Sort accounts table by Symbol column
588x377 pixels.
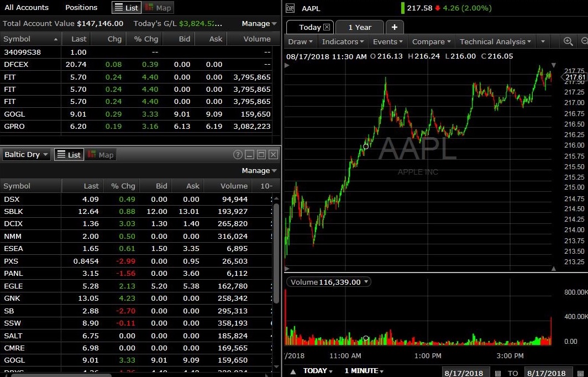click(x=30, y=39)
